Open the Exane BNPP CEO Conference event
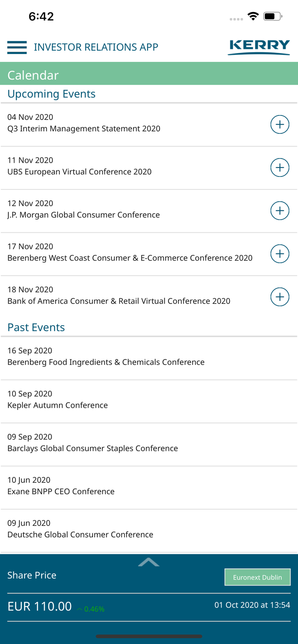This screenshot has width=298, height=644. (61, 486)
